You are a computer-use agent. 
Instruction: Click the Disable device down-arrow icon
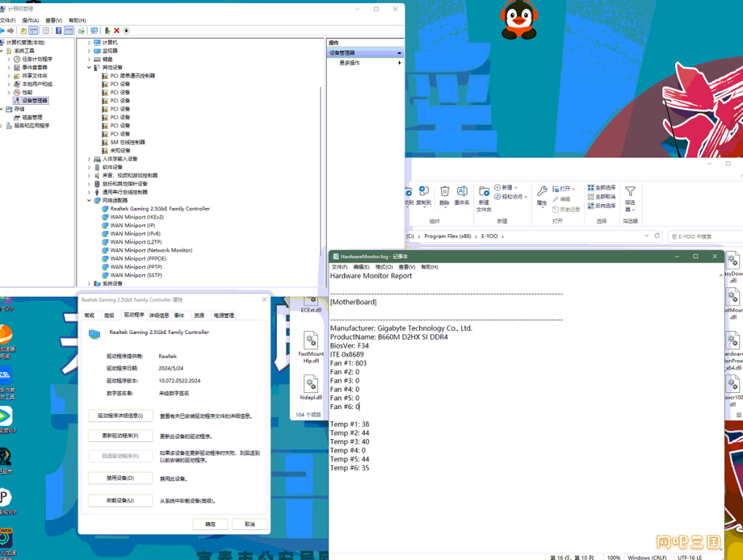(126, 31)
